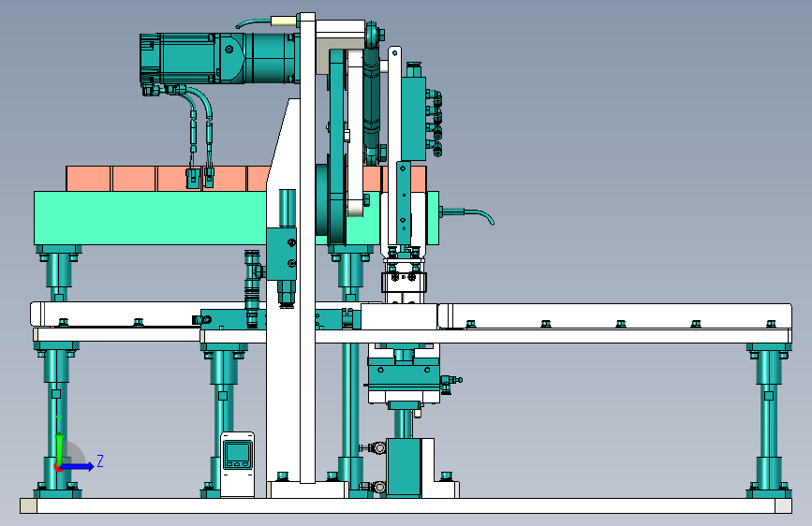812x526 pixels.
Task: Select the long white base plate at the bottom
Action: click(x=406, y=505)
